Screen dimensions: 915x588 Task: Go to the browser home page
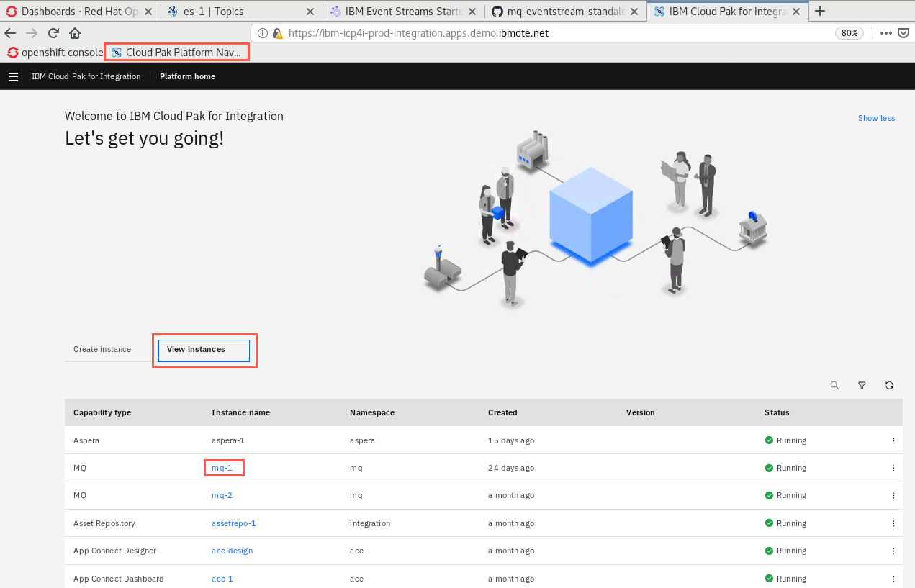(75, 33)
